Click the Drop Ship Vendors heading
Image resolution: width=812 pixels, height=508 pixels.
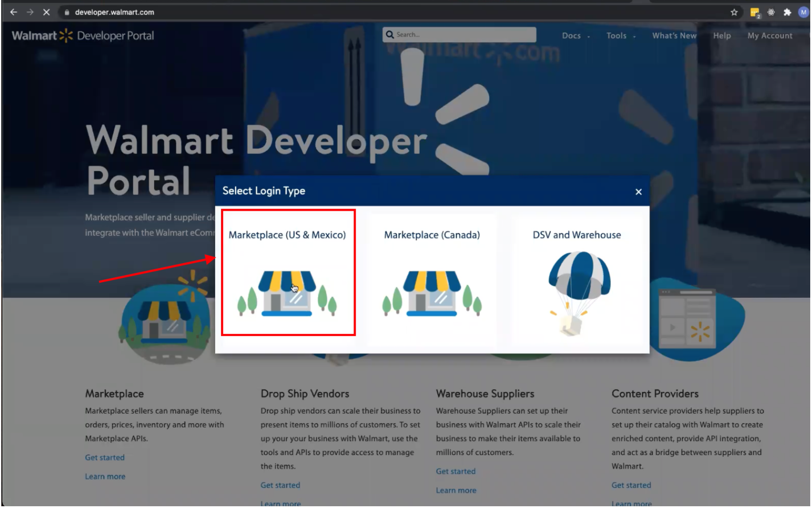click(x=305, y=394)
